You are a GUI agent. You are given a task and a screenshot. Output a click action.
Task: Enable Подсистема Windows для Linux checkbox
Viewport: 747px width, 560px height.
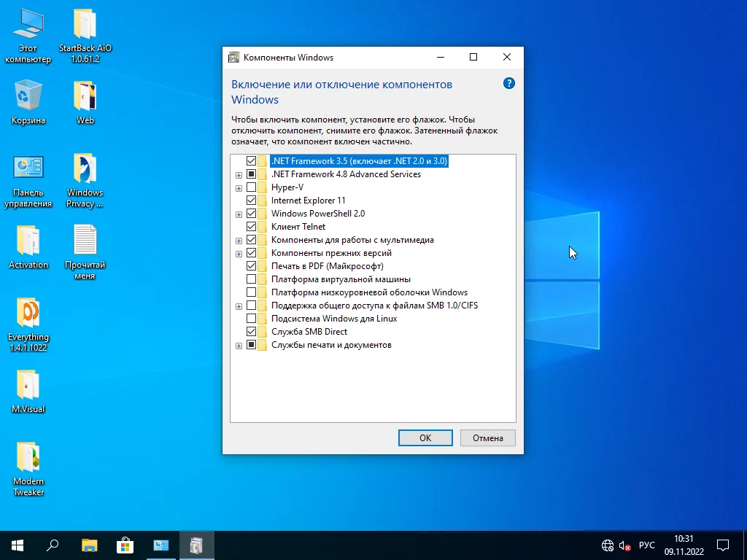click(252, 319)
